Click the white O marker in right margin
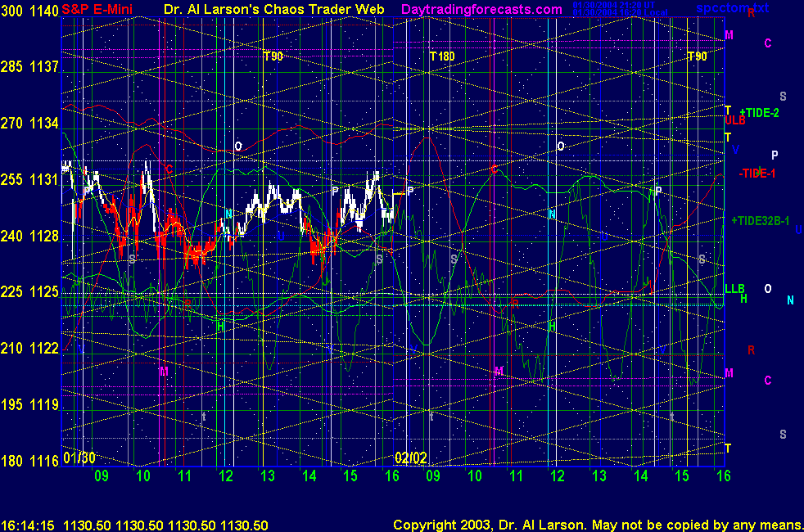The height and width of the screenshot is (532, 804). (768, 289)
